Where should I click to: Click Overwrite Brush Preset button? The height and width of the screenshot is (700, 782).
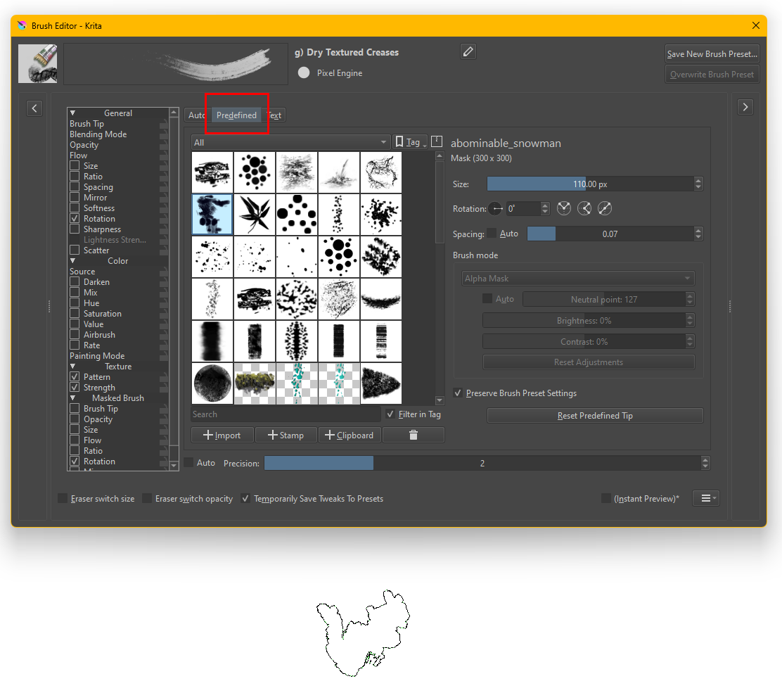pyautogui.click(x=712, y=75)
